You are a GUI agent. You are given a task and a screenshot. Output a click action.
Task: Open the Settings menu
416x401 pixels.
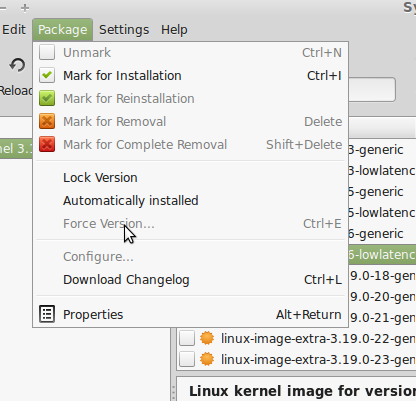tap(124, 30)
